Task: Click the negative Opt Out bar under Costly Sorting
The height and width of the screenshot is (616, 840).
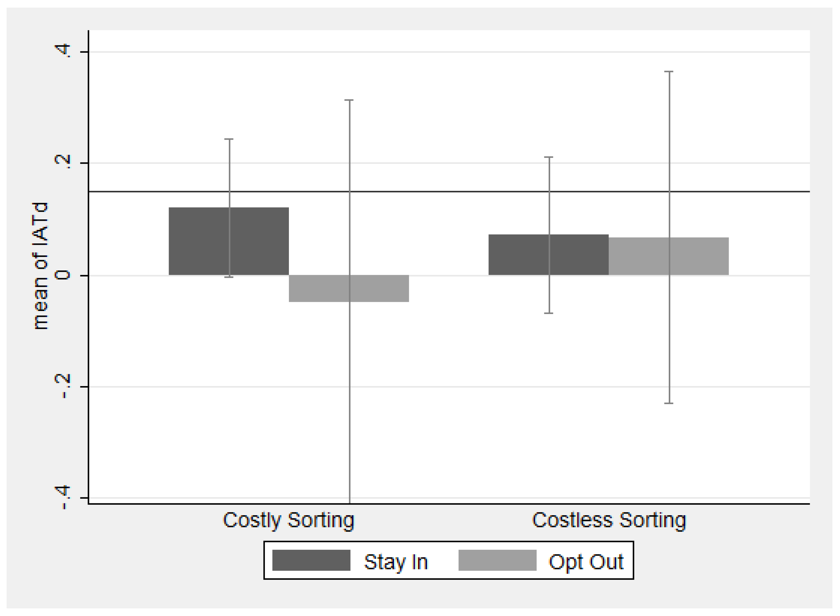Action: point(380,288)
